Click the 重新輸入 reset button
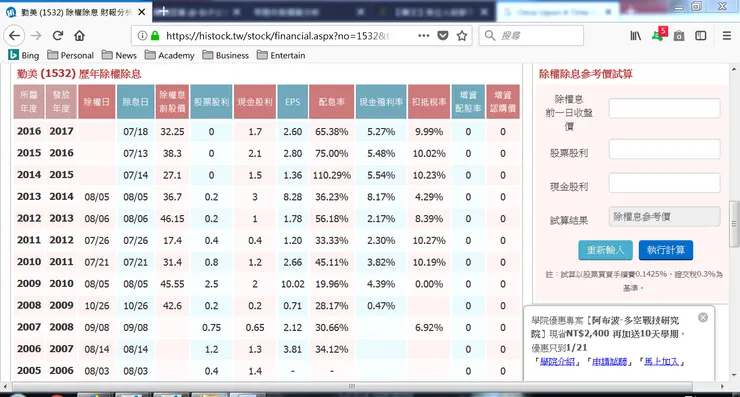 point(605,250)
